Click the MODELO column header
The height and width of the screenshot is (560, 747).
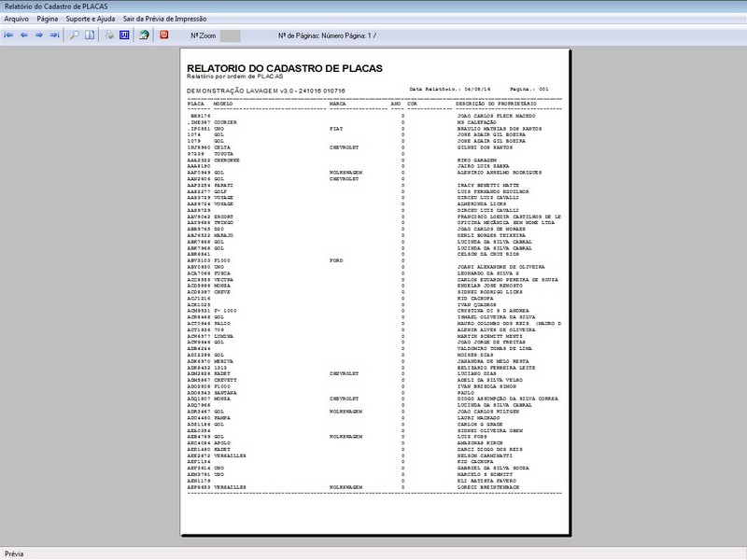coord(223,104)
